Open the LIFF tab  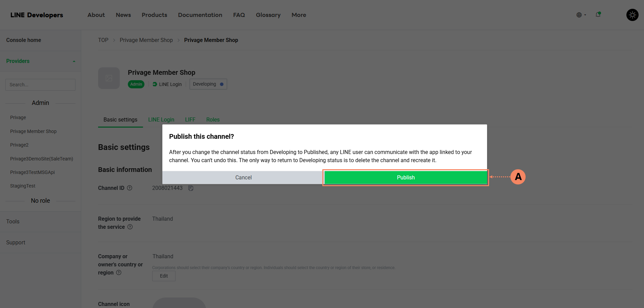(x=190, y=119)
